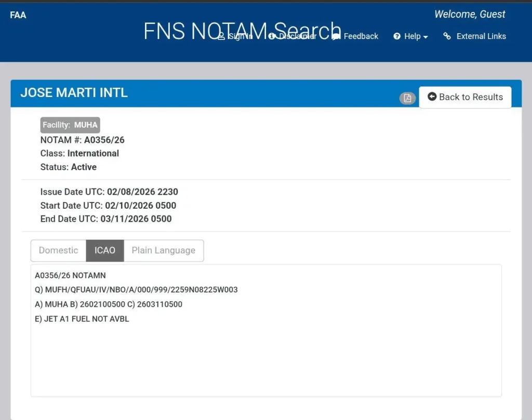Click the PDF export icon

[408, 98]
